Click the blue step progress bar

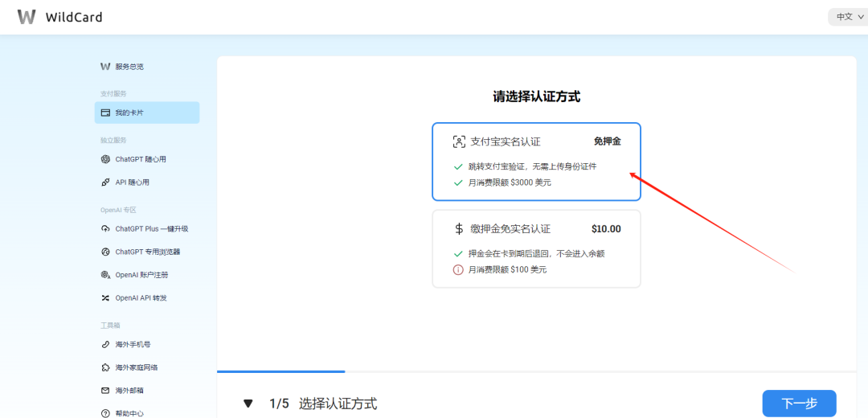[280, 371]
